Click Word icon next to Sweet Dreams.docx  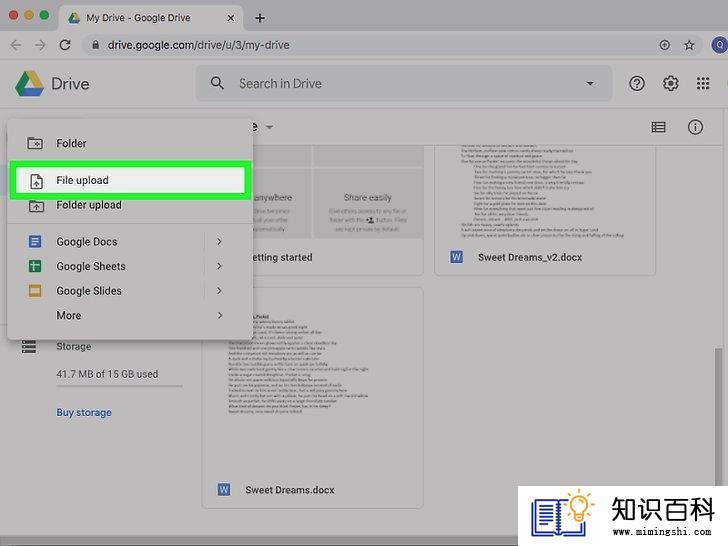(224, 489)
